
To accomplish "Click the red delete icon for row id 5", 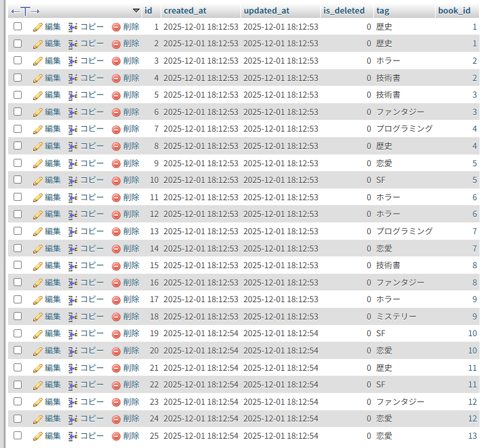I will pos(116,95).
